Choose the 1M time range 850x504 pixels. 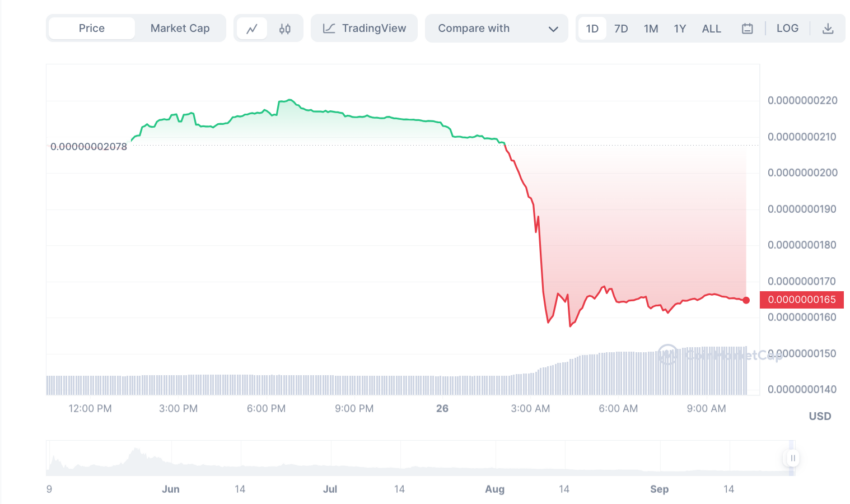tap(651, 29)
